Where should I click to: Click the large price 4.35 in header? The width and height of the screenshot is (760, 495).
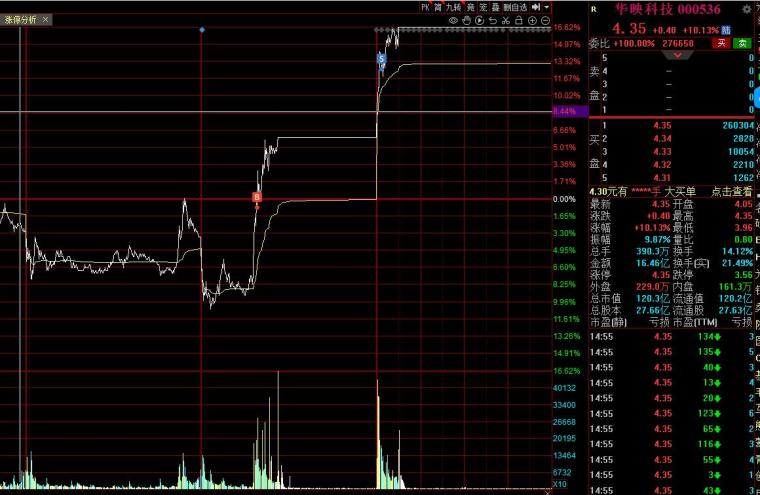coord(629,29)
